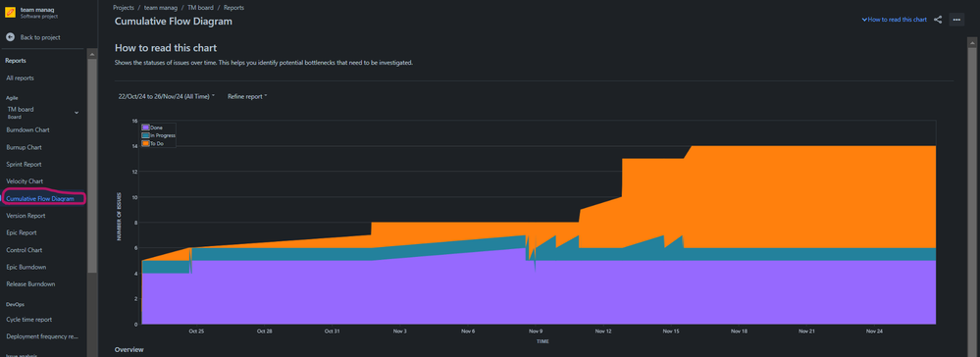This screenshot has width=980, height=357.
Task: Open Sprint Report
Action: point(24,165)
